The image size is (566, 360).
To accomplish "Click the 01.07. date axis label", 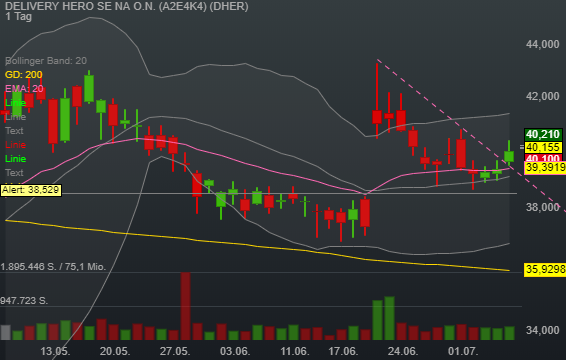I will [463, 351].
